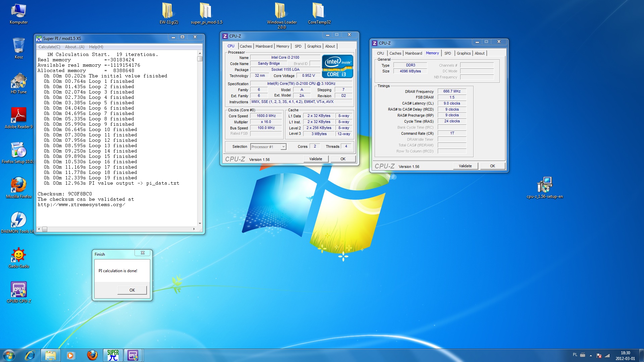Click Super PI horizontal scrollbar right arrow
The image size is (644, 362).
pyautogui.click(x=194, y=229)
